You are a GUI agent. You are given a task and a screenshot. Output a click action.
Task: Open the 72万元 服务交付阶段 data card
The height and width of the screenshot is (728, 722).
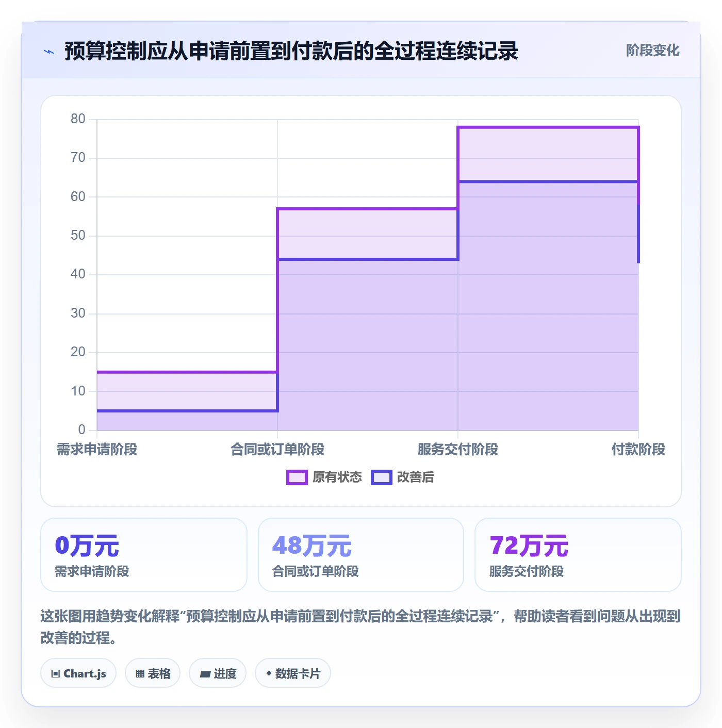578,555
